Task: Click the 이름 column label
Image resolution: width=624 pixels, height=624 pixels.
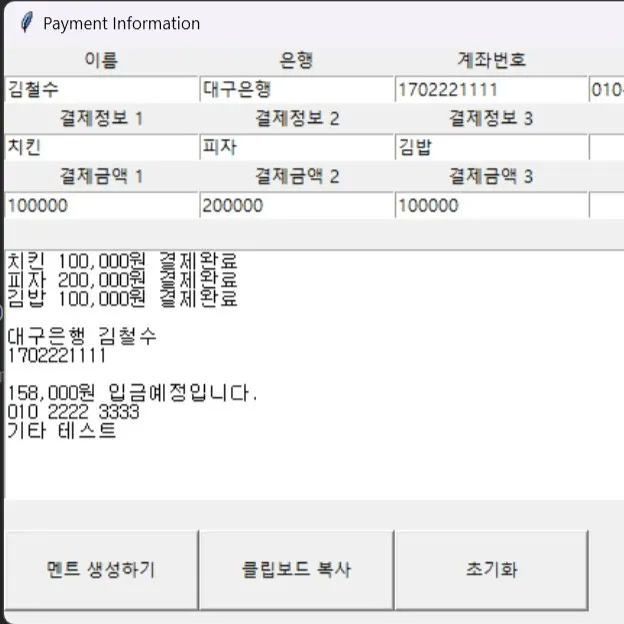Action: tap(101, 60)
